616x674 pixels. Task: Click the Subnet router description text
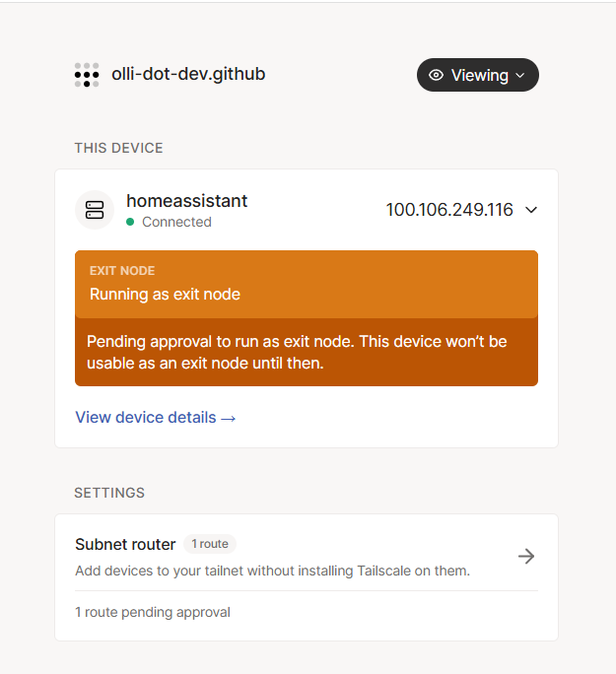point(272,571)
